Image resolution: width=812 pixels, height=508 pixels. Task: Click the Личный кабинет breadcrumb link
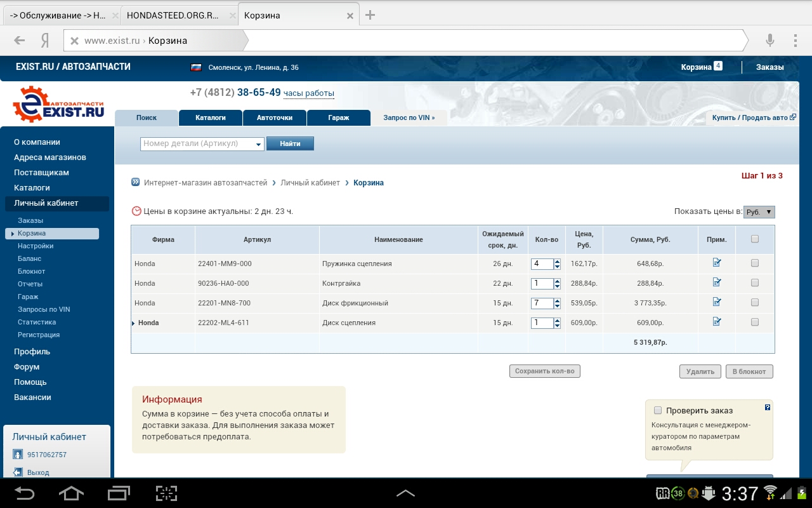click(310, 182)
